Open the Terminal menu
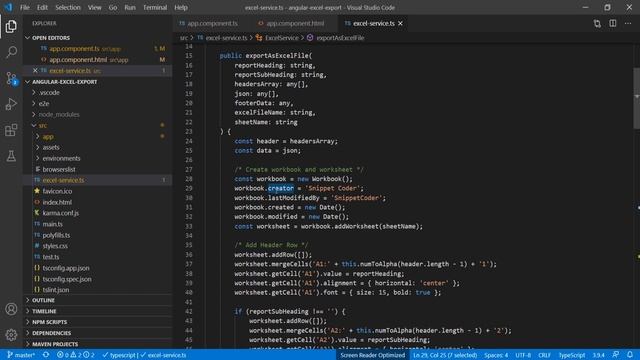640x360 pixels. (155, 7)
